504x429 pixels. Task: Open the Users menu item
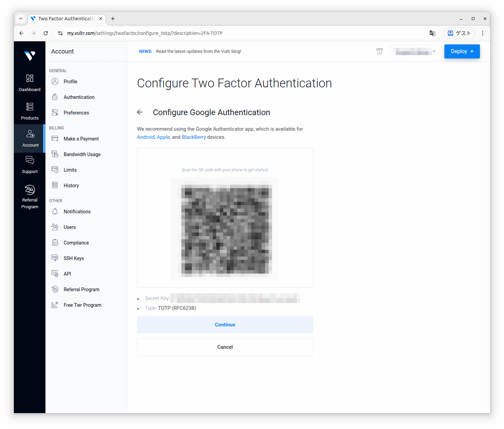pos(69,227)
